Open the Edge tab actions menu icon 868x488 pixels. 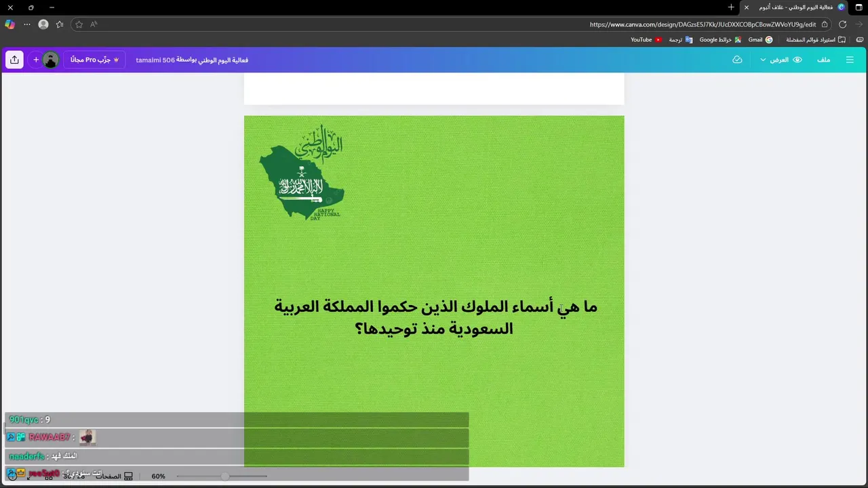coord(859,7)
